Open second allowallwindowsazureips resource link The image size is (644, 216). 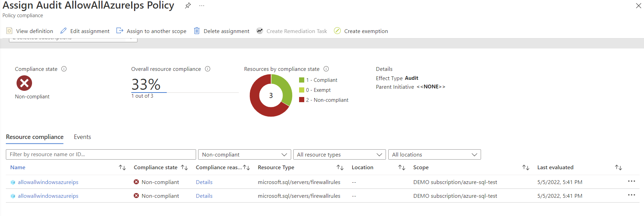[x=48, y=196]
